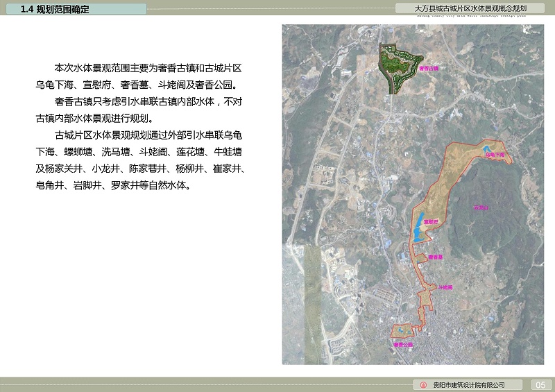Click the 贵阳市建筑设计院有限公司 footer text
This screenshot has height=392, width=555.
[468, 385]
